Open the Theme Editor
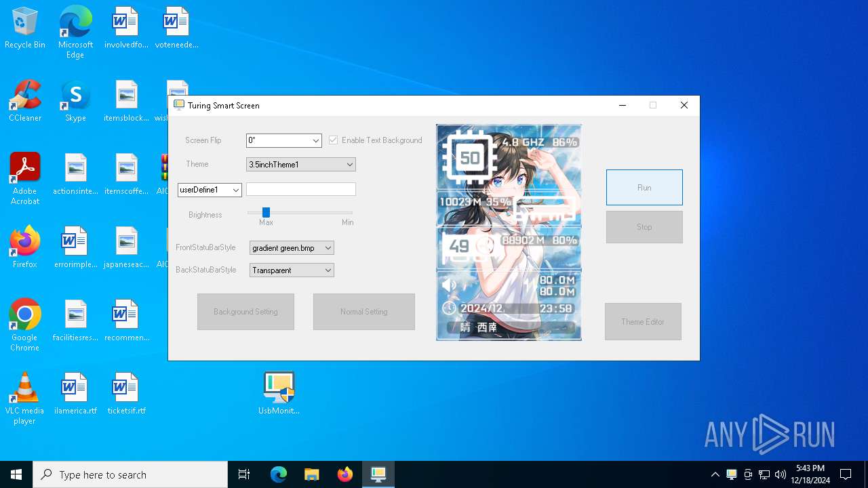This screenshot has height=488, width=868. pyautogui.click(x=643, y=322)
